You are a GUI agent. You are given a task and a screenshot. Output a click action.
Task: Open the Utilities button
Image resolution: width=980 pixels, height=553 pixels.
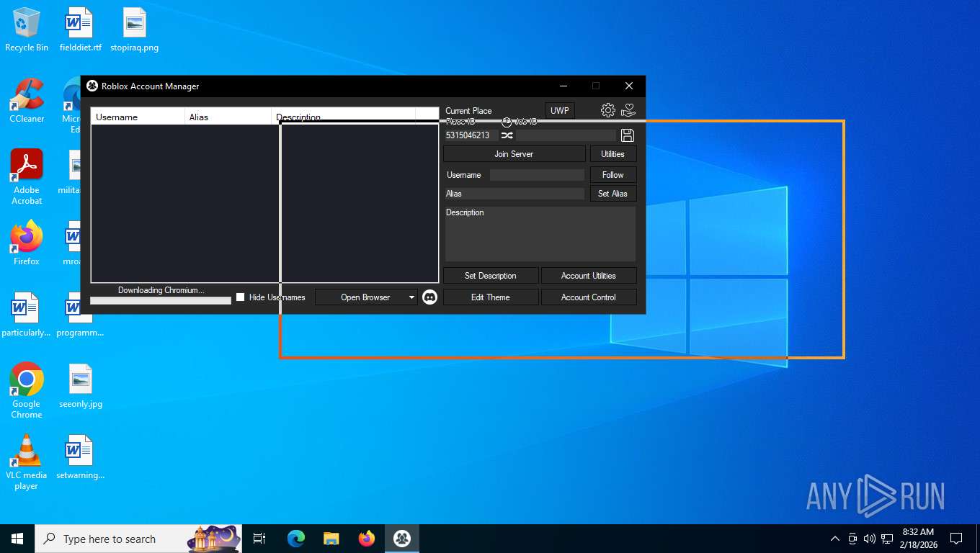click(613, 154)
